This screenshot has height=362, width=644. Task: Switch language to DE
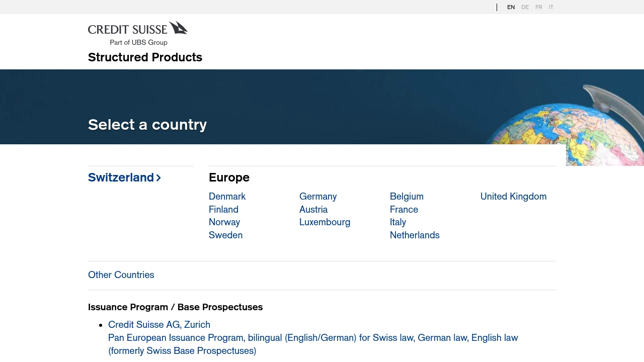click(525, 7)
